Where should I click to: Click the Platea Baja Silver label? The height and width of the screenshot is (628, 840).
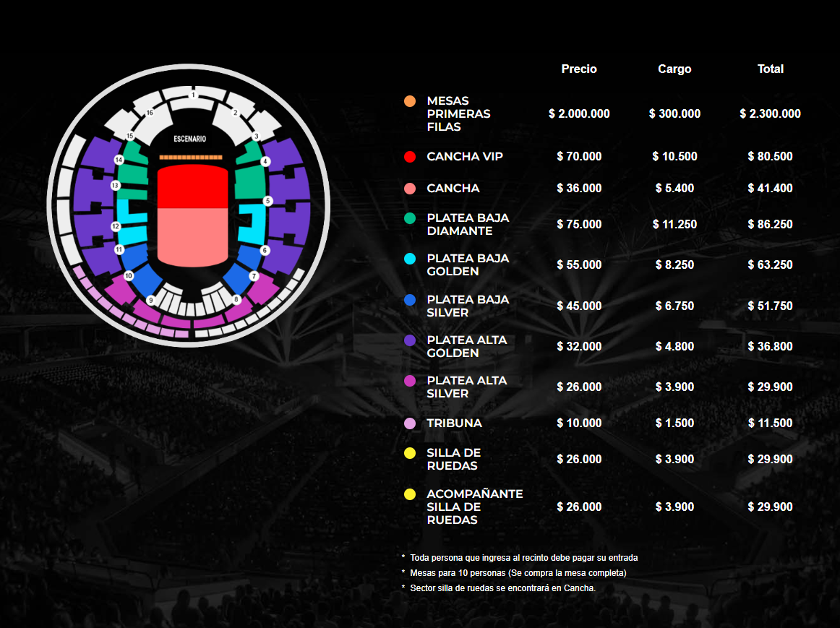468,306
